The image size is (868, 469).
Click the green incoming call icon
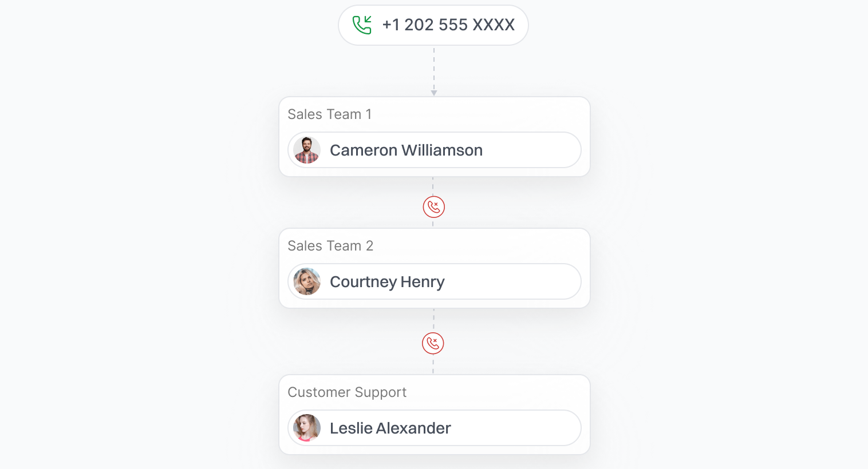[x=362, y=25]
